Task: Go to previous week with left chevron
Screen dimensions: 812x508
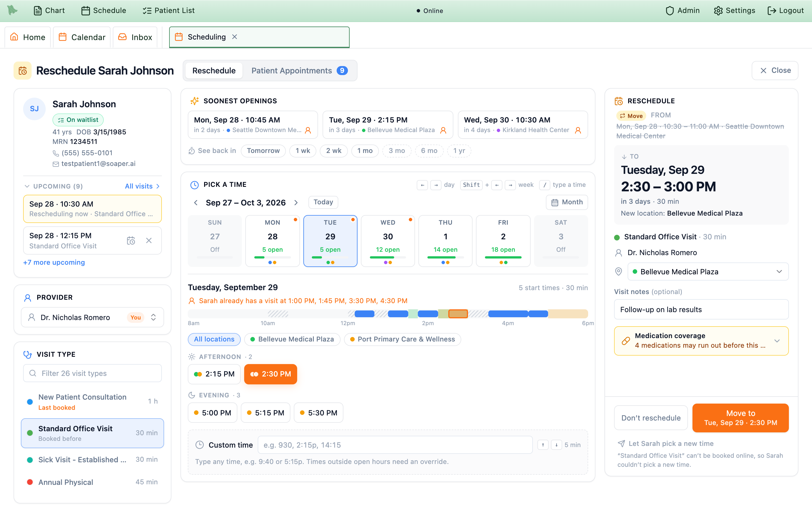Action: pos(196,203)
